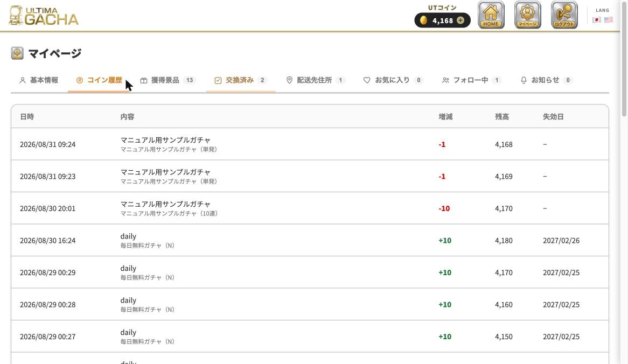This screenshot has width=628, height=364.
Task: Click the 日時 column header
Action: (27, 116)
